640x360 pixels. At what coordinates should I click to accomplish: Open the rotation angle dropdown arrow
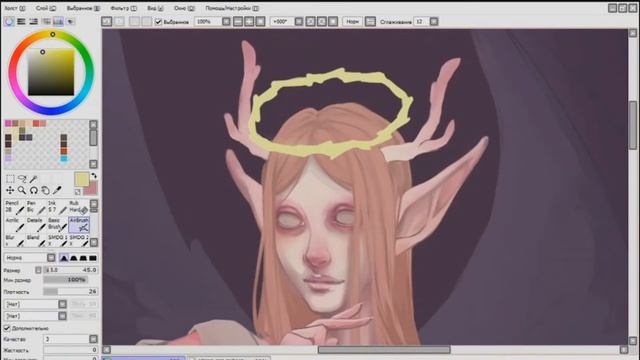coord(299,22)
